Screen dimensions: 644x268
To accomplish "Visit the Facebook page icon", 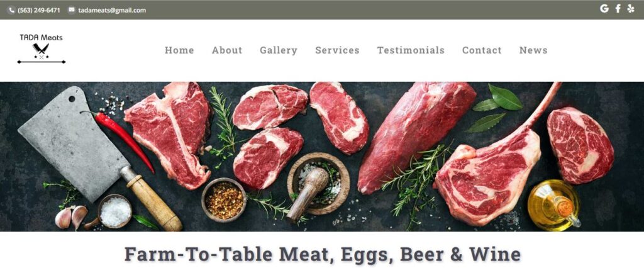I will point(618,9).
